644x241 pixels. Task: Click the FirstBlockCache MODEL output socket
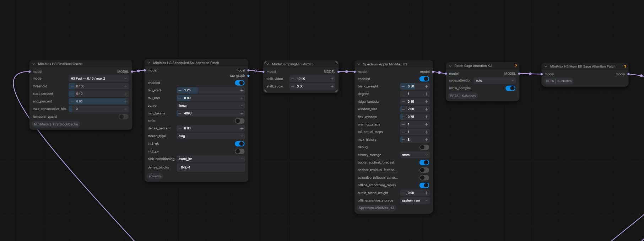(x=132, y=71)
